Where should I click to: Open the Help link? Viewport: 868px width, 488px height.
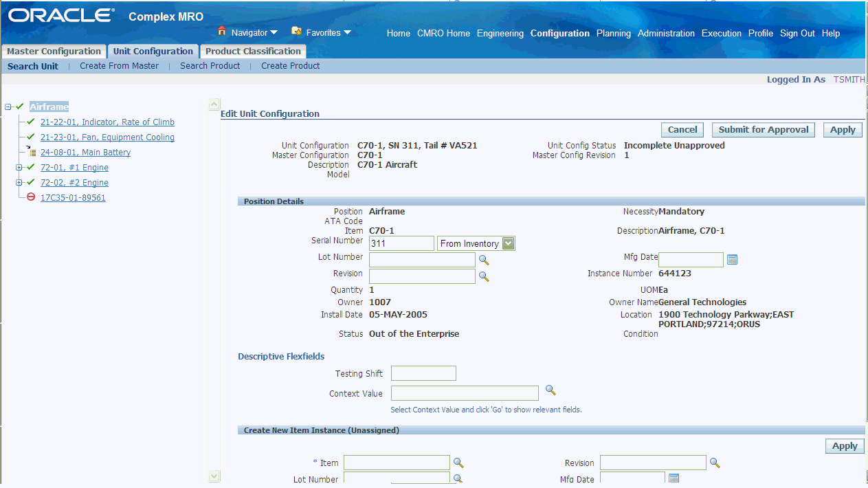click(831, 33)
